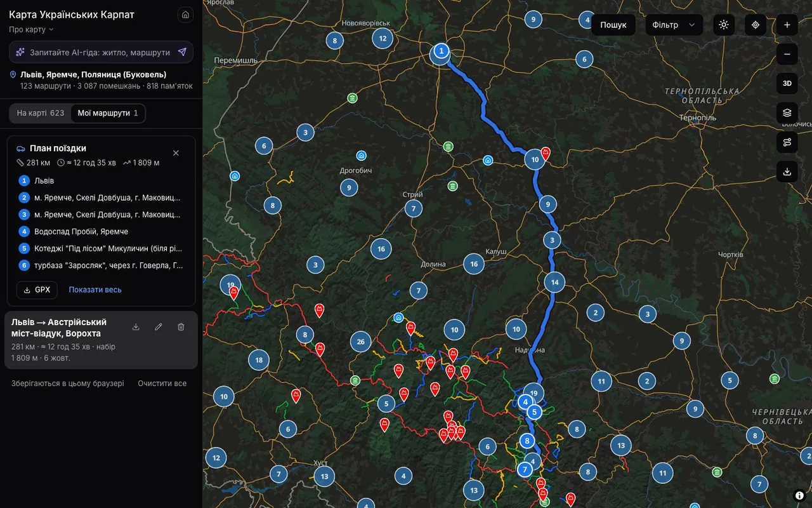Click the blue house marker above Дрогобич

point(361,156)
